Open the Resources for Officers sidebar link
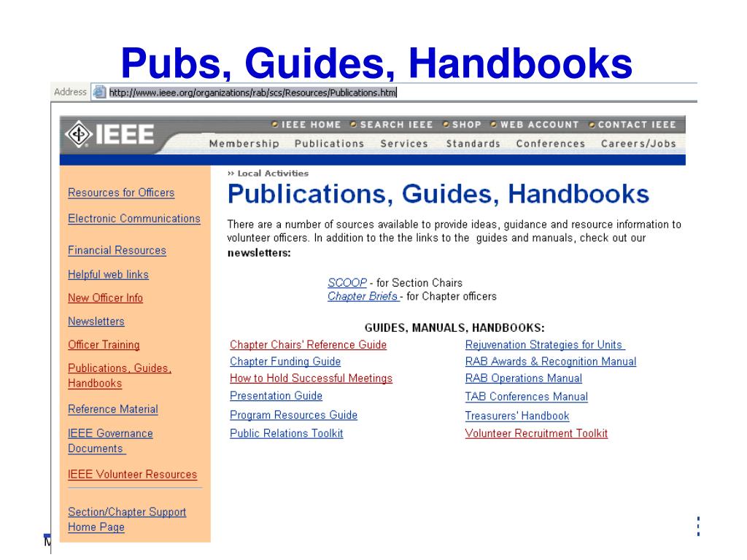Image resolution: width=747 pixels, height=560 pixels. 121,192
